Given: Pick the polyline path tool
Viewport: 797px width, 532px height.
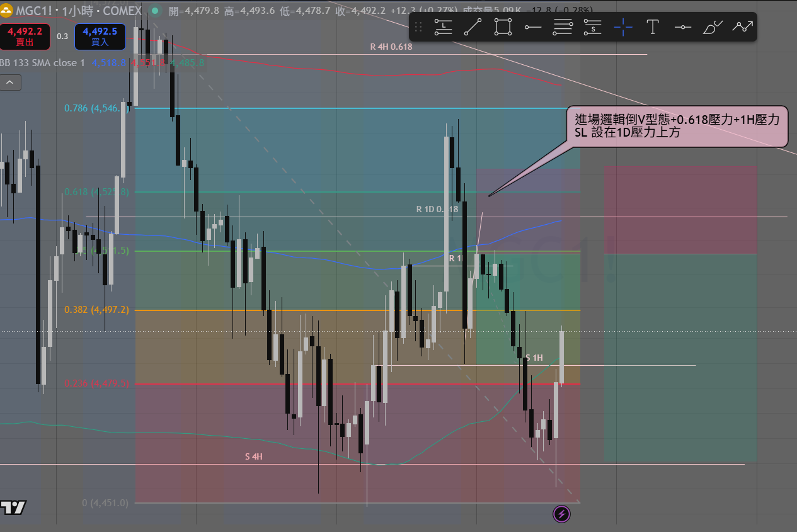Looking at the screenshot, I should [x=742, y=26].
